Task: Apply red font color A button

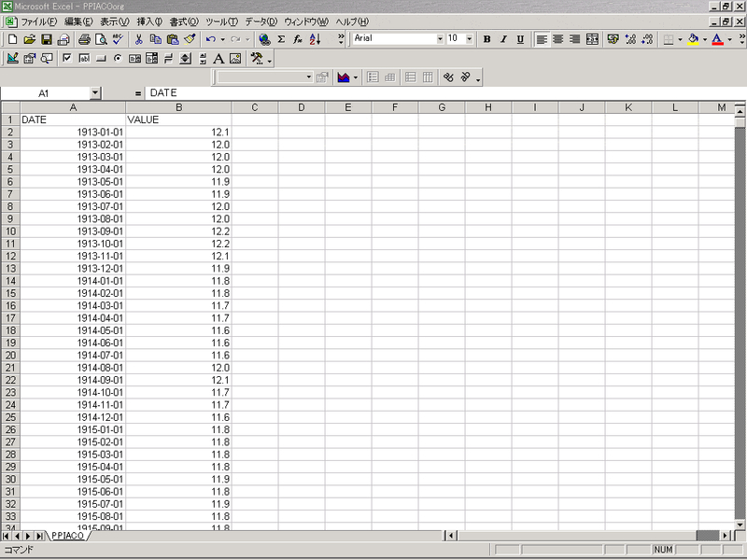Action: pos(717,39)
